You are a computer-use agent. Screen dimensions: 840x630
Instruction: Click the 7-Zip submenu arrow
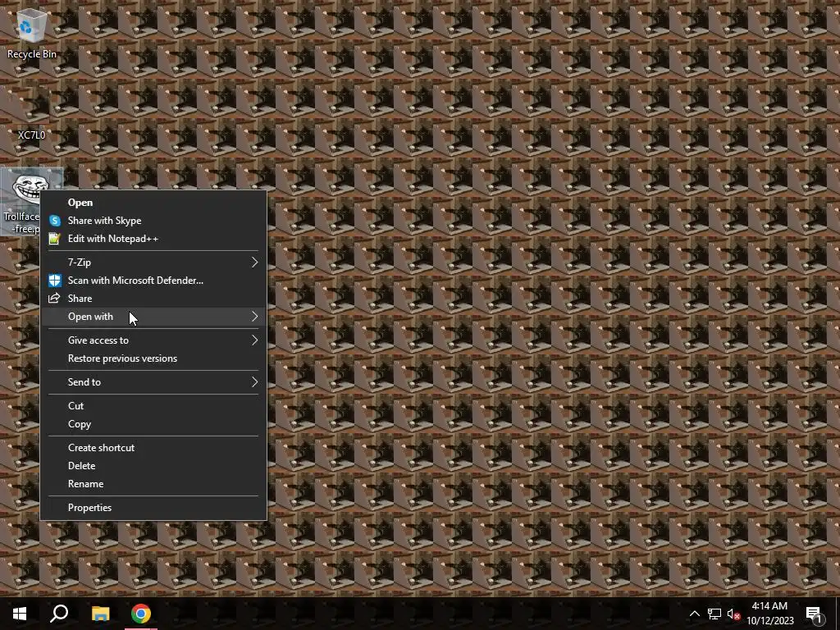pyautogui.click(x=255, y=262)
